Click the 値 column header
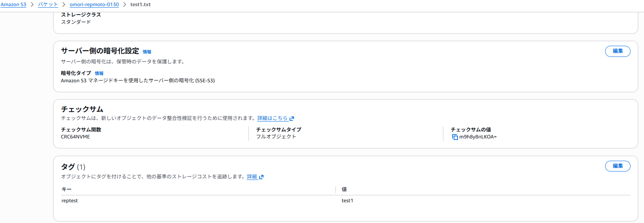The width and height of the screenshot is (644, 223). coord(344,189)
